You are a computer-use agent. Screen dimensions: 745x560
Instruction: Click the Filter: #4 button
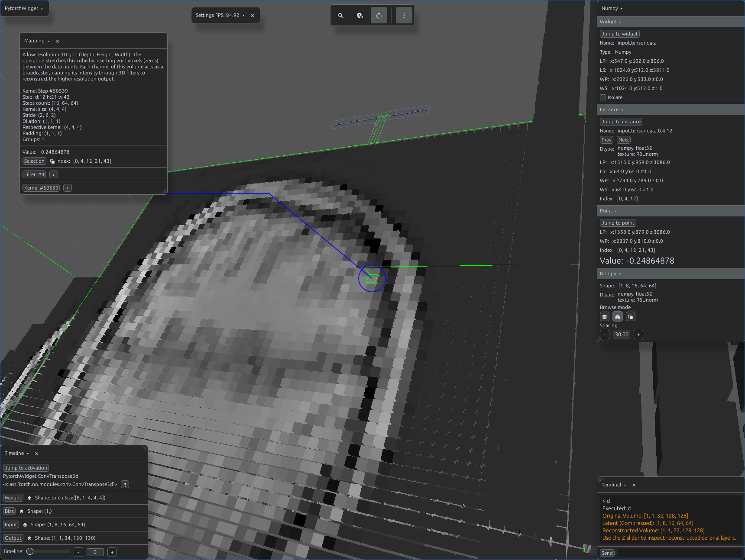[34, 174]
